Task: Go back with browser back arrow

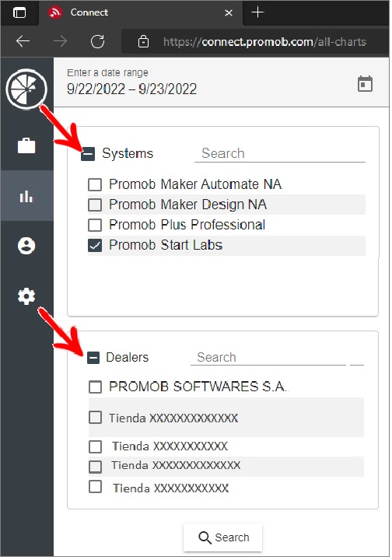Action: click(23, 41)
